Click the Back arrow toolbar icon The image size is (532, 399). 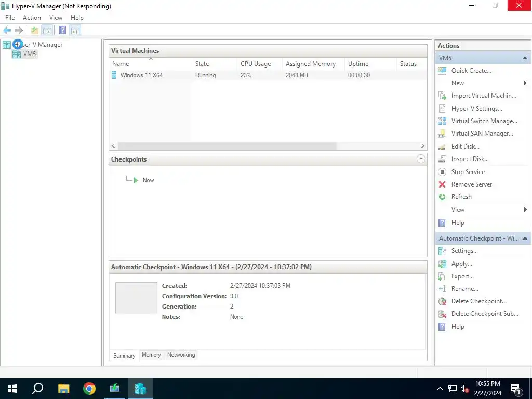[7, 31]
